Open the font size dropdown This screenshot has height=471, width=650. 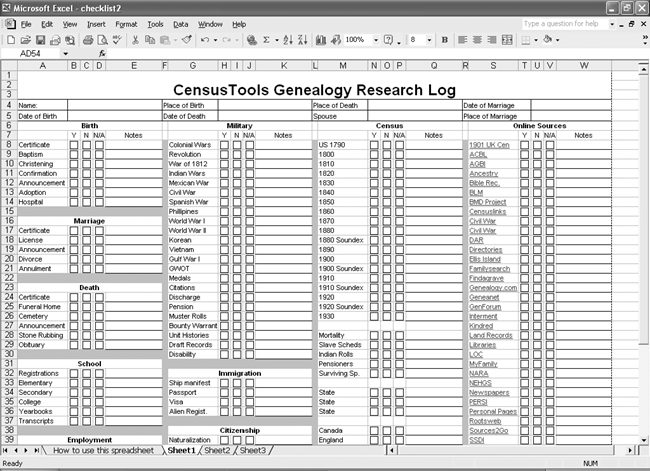(x=429, y=40)
